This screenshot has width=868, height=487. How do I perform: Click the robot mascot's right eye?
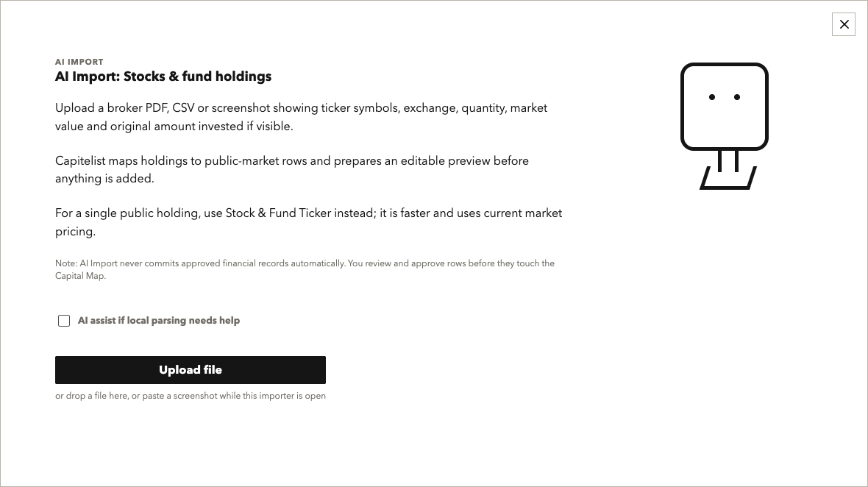click(x=737, y=97)
